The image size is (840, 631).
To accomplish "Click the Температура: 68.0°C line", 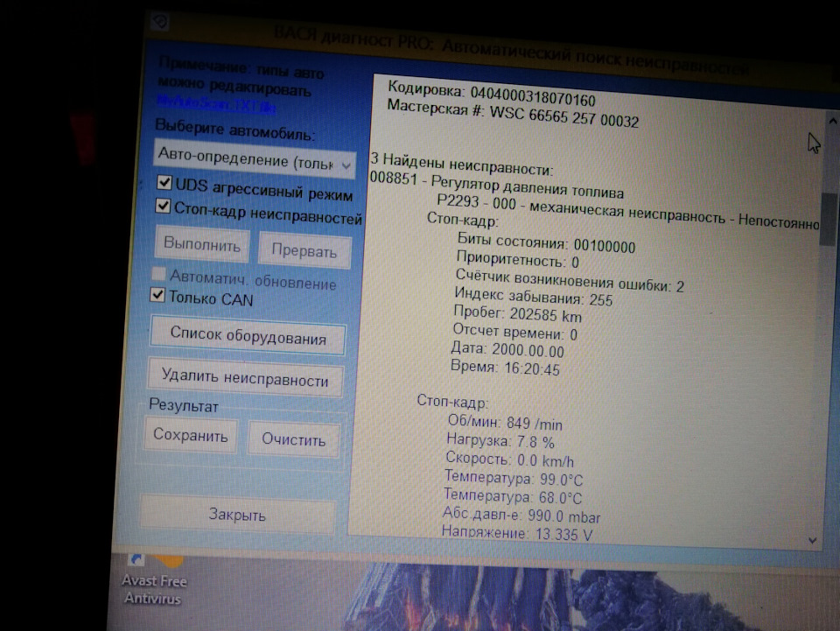I will coord(512,496).
